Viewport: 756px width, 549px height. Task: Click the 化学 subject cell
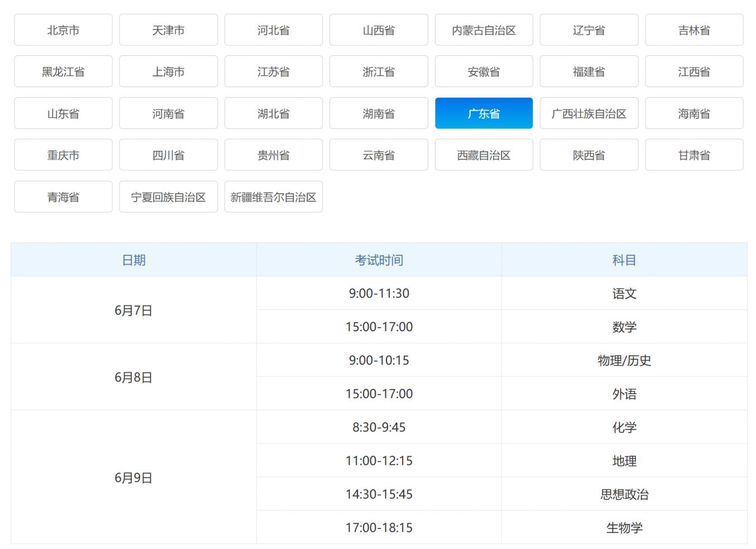click(624, 427)
